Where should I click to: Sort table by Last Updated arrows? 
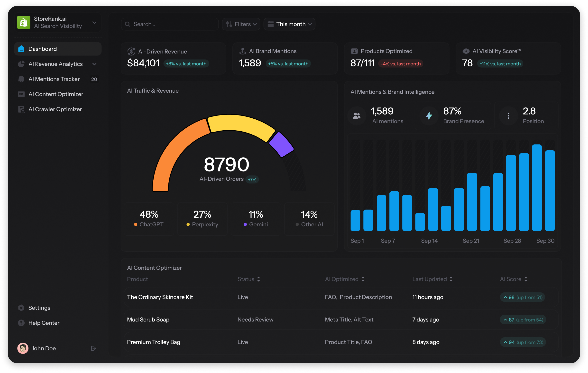pyautogui.click(x=451, y=279)
